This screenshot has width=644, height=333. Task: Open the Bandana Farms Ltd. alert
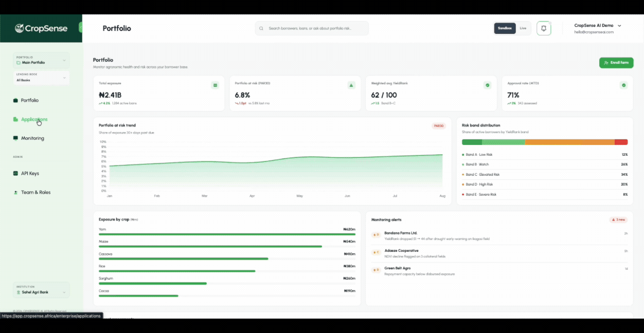click(x=499, y=235)
